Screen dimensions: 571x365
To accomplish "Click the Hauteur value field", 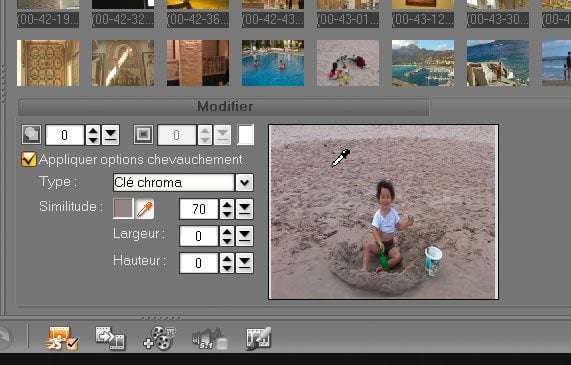I will 199,263.
